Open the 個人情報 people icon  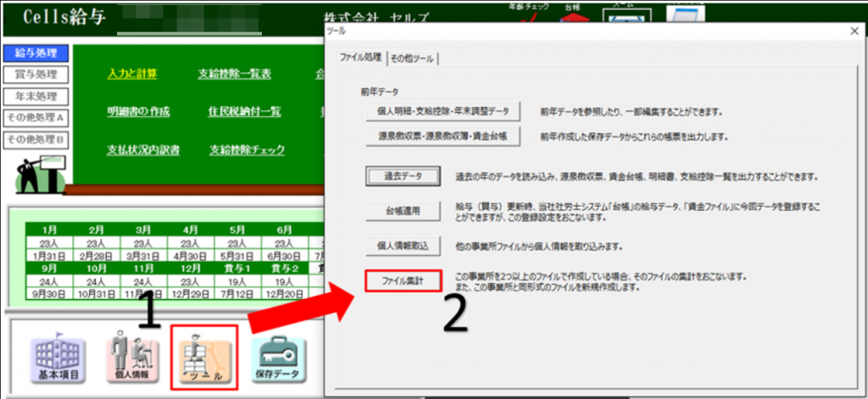click(x=131, y=358)
